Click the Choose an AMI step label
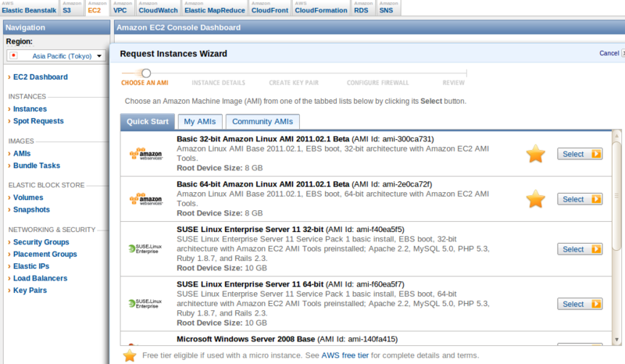Viewport: 625px width, 364px height. (145, 83)
